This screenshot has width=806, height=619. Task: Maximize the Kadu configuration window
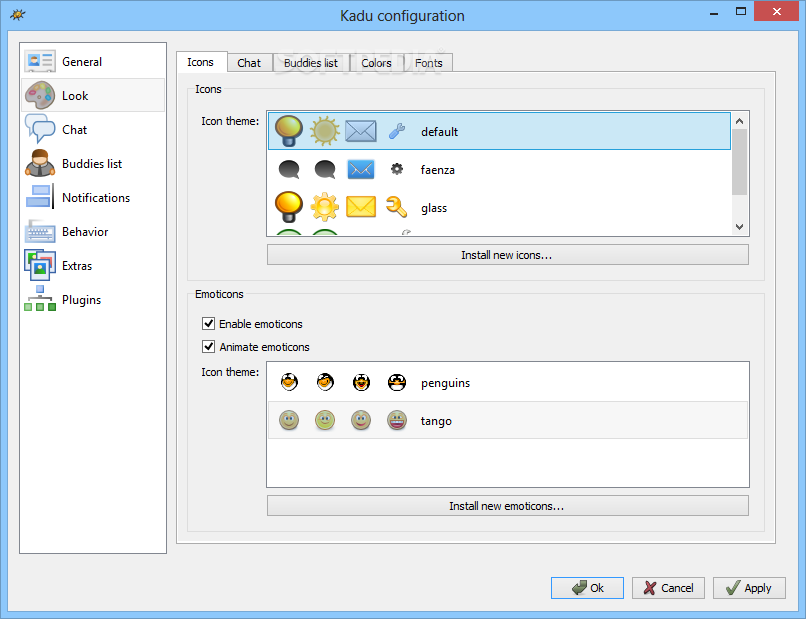point(741,11)
